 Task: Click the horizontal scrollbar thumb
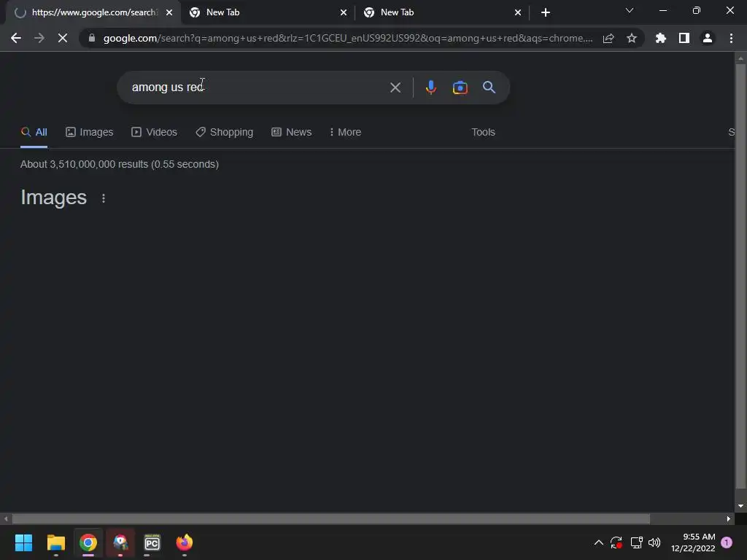tap(330, 519)
